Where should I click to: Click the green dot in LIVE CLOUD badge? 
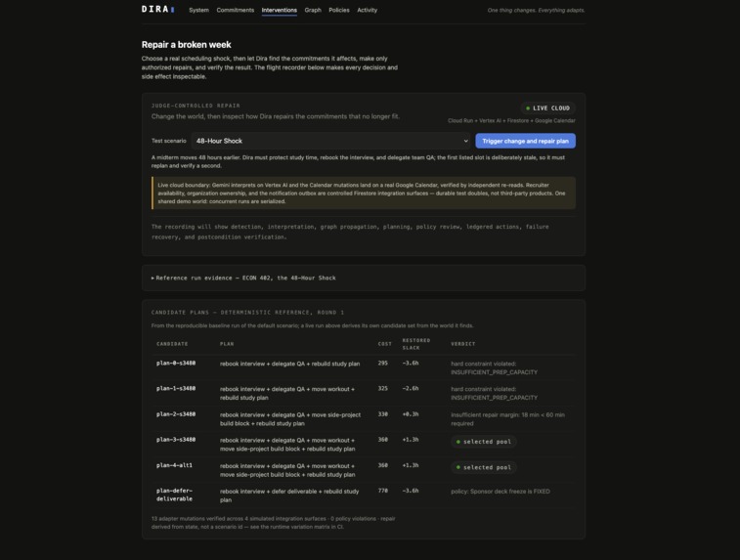point(528,108)
